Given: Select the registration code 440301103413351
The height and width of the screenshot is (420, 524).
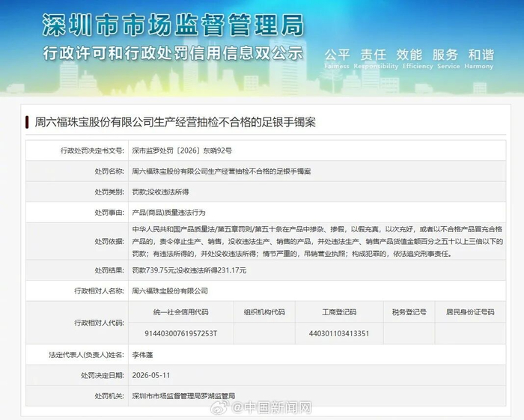Looking at the screenshot, I should pyautogui.click(x=339, y=333).
